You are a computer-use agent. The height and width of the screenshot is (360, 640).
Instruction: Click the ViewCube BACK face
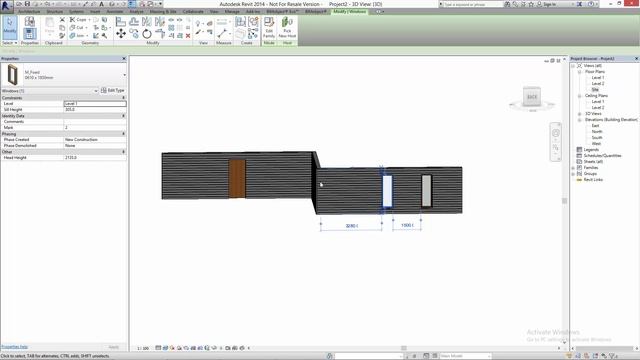coord(532,97)
